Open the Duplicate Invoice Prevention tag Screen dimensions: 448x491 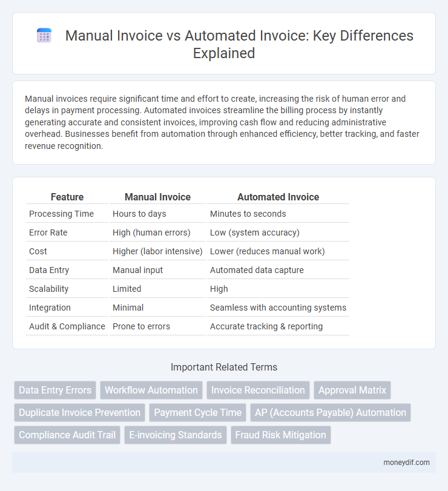(79, 412)
